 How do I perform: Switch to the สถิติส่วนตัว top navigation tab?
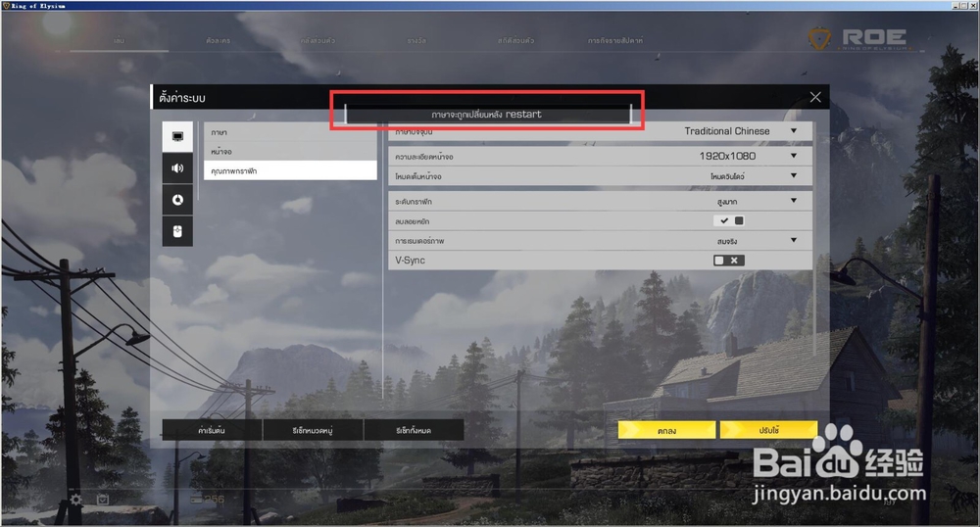515,40
